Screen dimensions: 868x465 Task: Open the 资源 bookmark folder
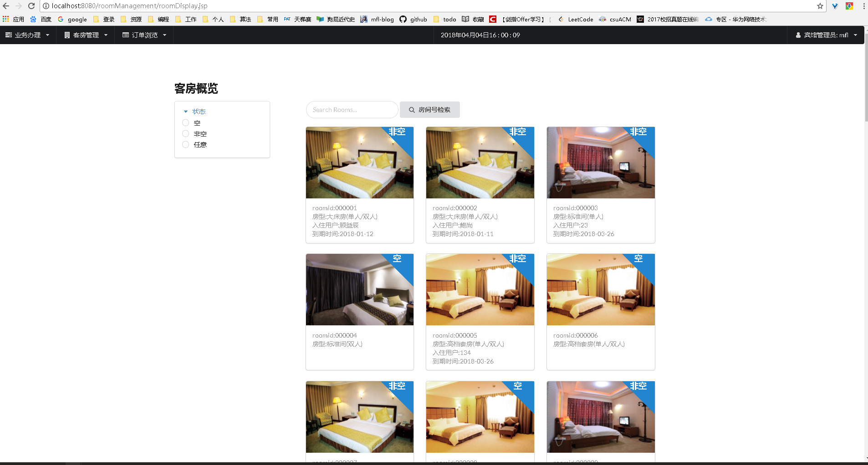pos(131,19)
